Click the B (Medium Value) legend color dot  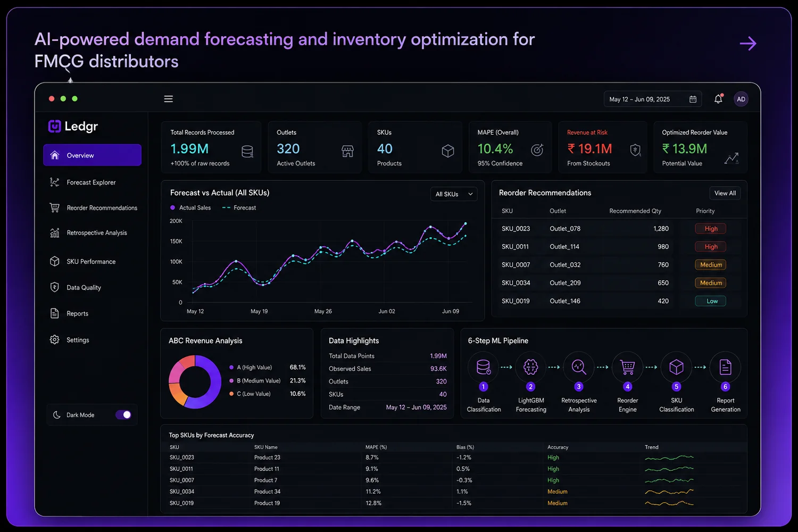click(x=231, y=381)
